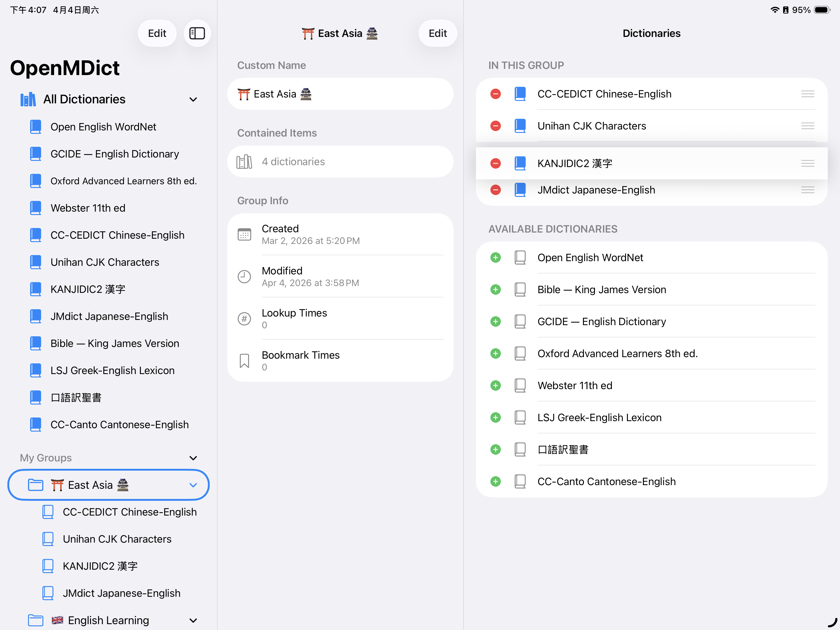Select Oxford Advanced Learners 8th ed. in sidebar
The width and height of the screenshot is (840, 630).
(x=123, y=181)
